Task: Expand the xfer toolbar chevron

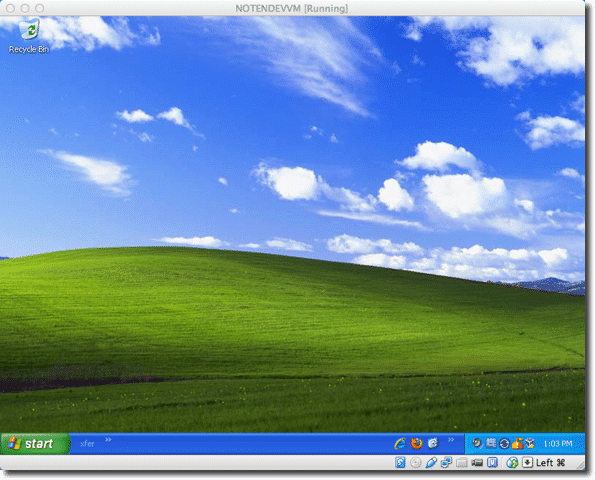Action: pos(108,439)
